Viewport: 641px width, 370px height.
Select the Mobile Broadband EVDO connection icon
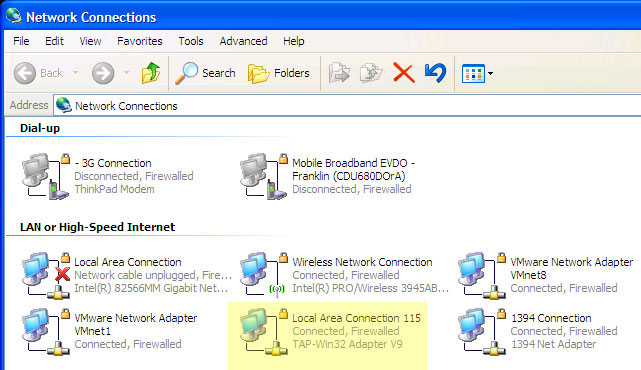click(x=264, y=176)
